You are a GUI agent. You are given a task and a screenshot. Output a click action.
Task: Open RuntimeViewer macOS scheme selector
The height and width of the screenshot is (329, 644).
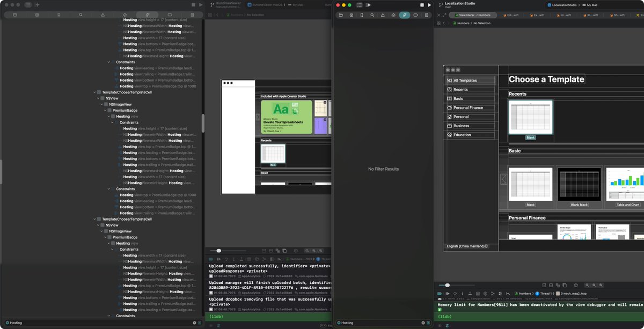(264, 5)
